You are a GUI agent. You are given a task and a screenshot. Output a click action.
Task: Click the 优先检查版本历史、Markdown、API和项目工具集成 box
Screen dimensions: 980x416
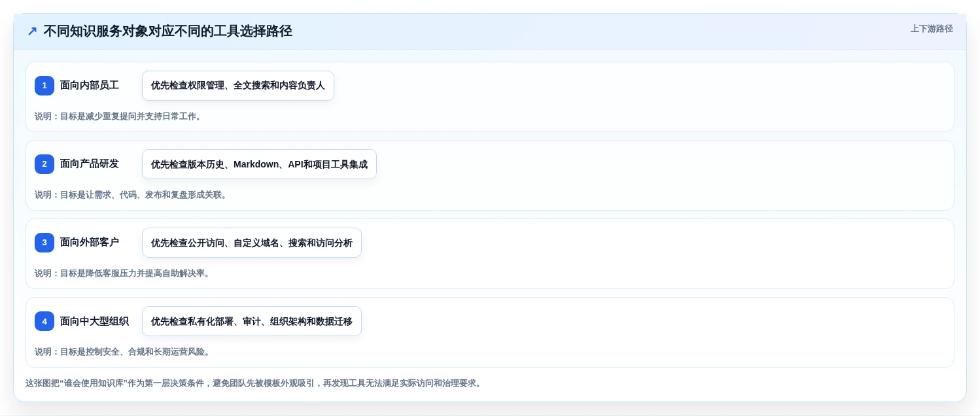coord(259,164)
